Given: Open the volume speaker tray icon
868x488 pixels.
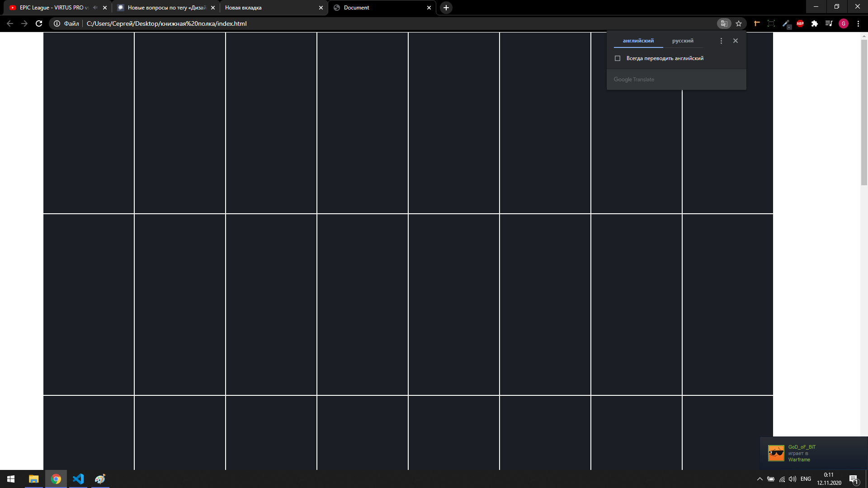Looking at the screenshot, I should tap(793, 479).
